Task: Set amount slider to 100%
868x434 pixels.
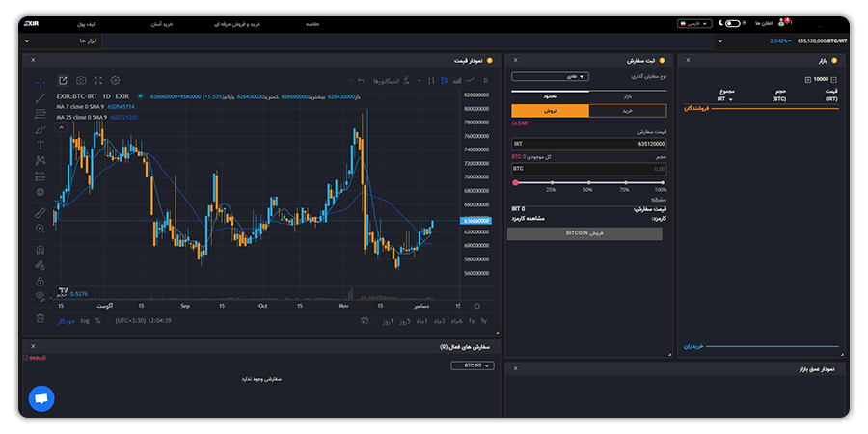Action: [x=663, y=182]
